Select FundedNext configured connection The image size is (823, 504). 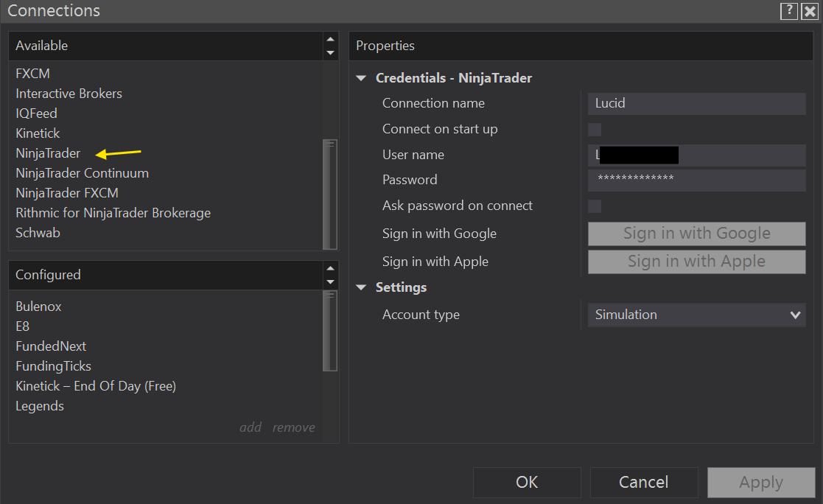(x=51, y=346)
